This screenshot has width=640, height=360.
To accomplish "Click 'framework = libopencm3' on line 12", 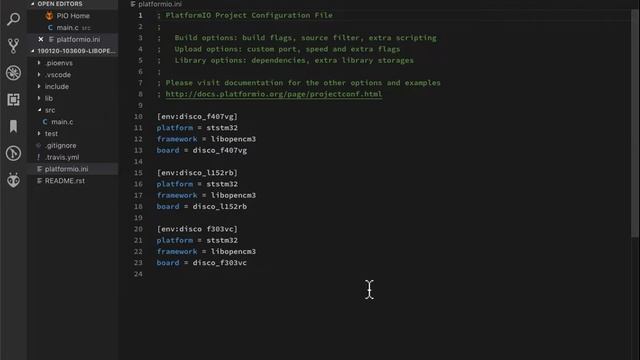I will click(x=206, y=139).
